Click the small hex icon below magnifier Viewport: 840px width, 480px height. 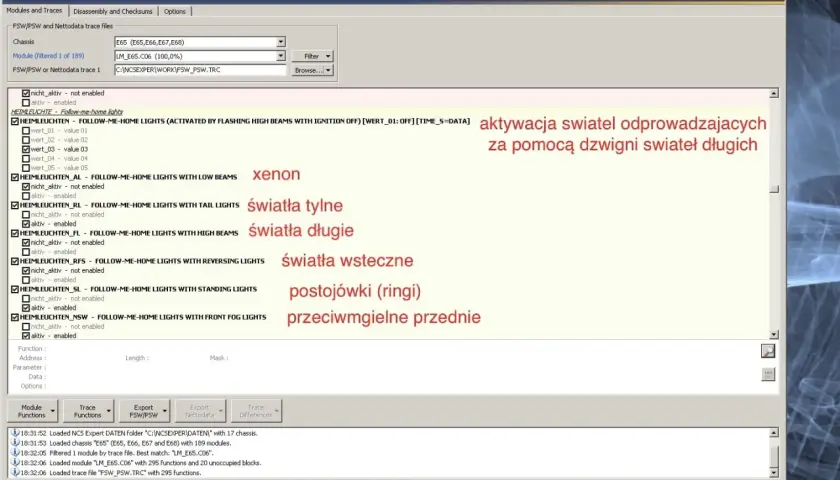click(768, 374)
